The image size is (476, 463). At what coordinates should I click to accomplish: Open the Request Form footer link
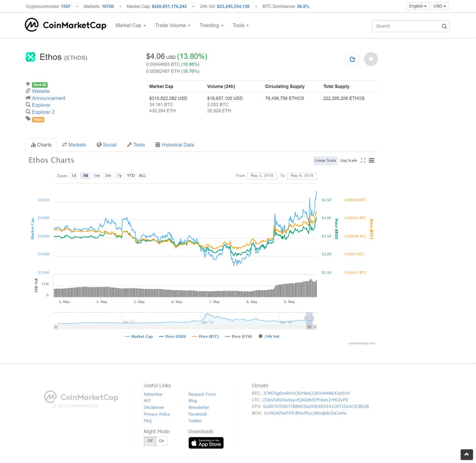click(x=202, y=394)
